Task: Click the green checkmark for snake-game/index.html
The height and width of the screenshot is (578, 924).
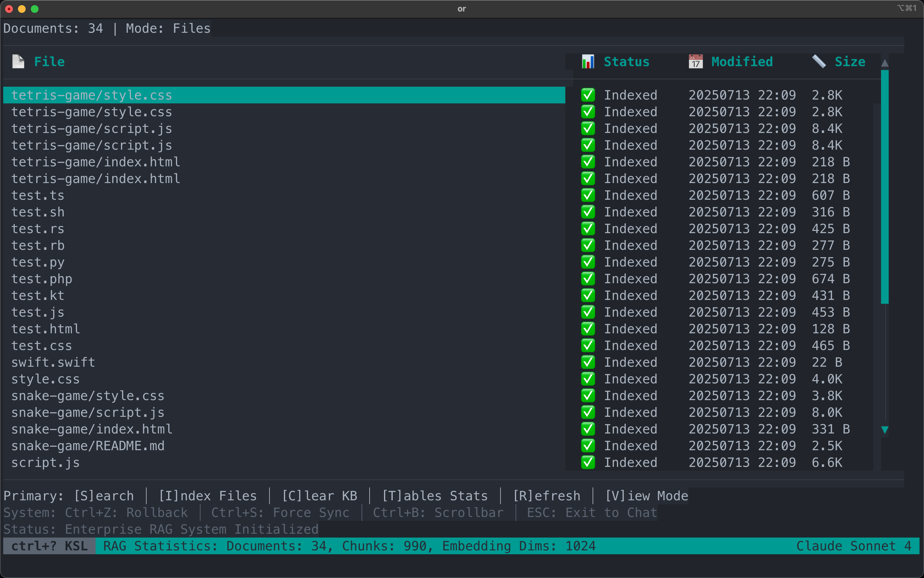Action: pyautogui.click(x=588, y=429)
